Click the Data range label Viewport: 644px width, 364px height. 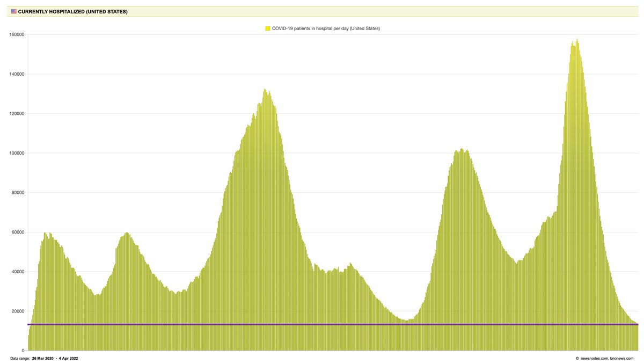tap(20, 358)
